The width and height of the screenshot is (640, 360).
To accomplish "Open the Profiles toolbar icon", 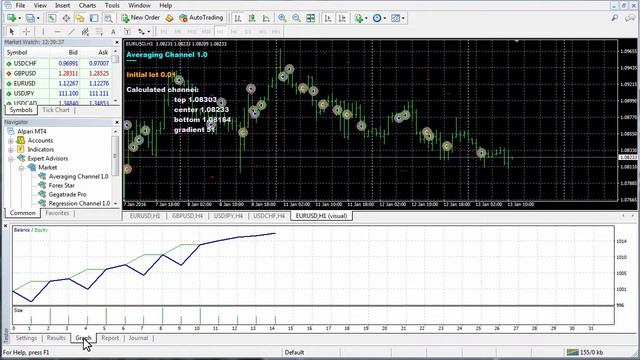I will 30,18.
